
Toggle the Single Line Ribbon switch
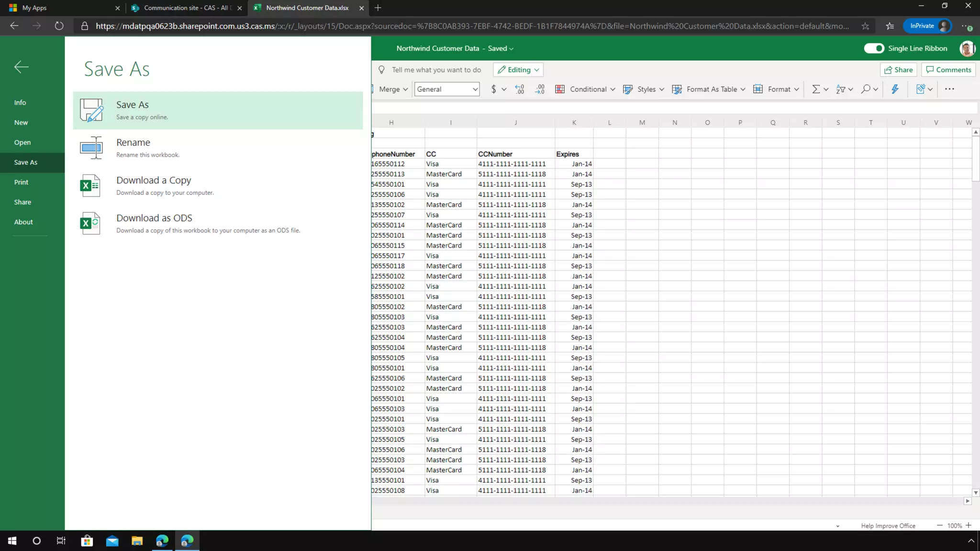click(x=874, y=48)
